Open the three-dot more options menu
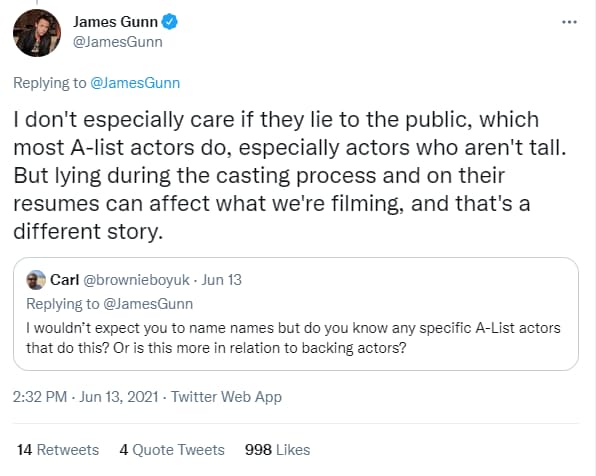The width and height of the screenshot is (596, 476). pos(569,22)
